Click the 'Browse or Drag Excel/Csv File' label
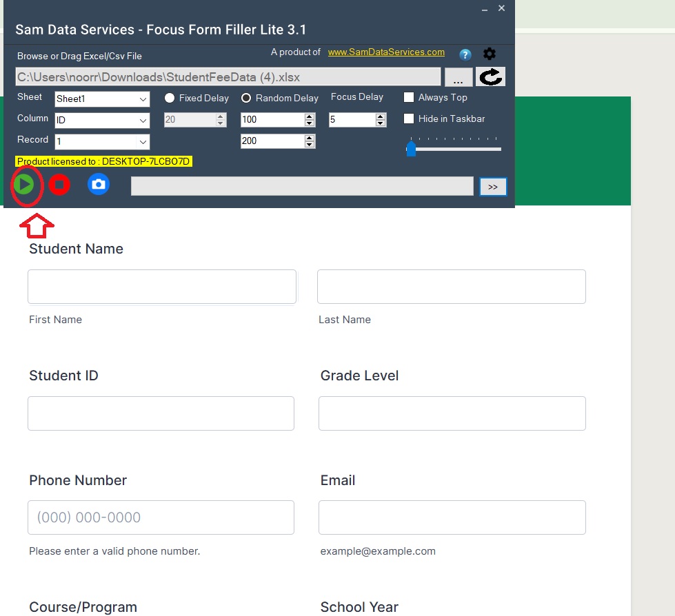Viewport: 675px width, 616px height. click(80, 56)
